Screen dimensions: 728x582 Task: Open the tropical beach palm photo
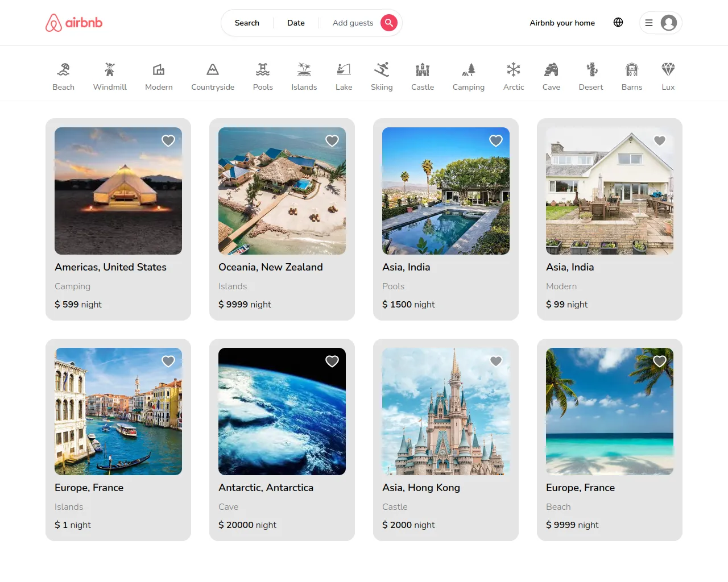(610, 411)
